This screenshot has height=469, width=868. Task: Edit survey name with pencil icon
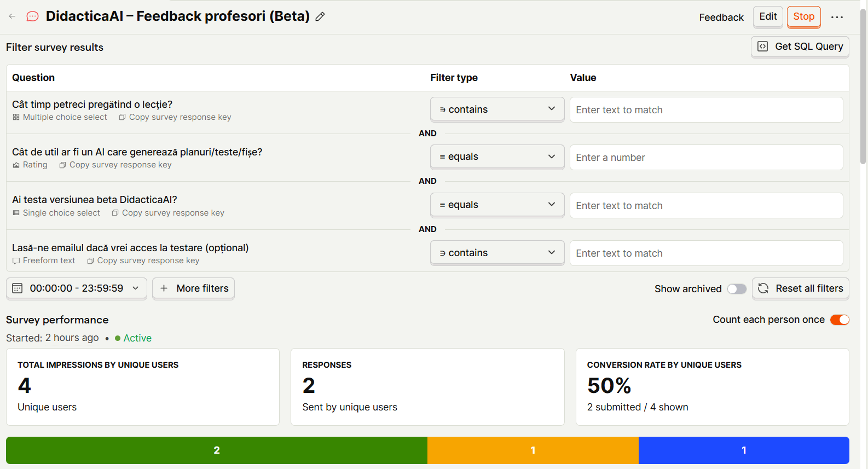tap(320, 16)
